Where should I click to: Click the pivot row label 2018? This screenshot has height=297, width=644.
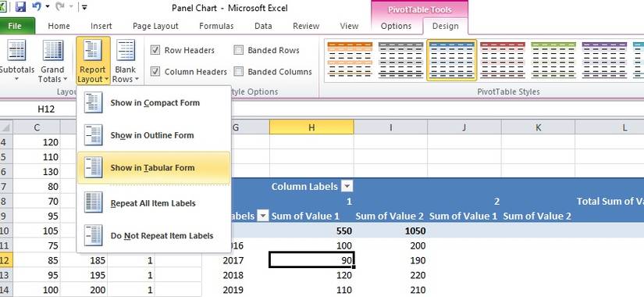point(233,275)
